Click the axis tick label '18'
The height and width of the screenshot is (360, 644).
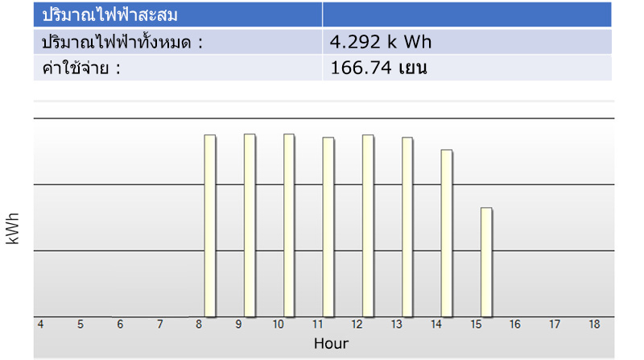(x=594, y=325)
